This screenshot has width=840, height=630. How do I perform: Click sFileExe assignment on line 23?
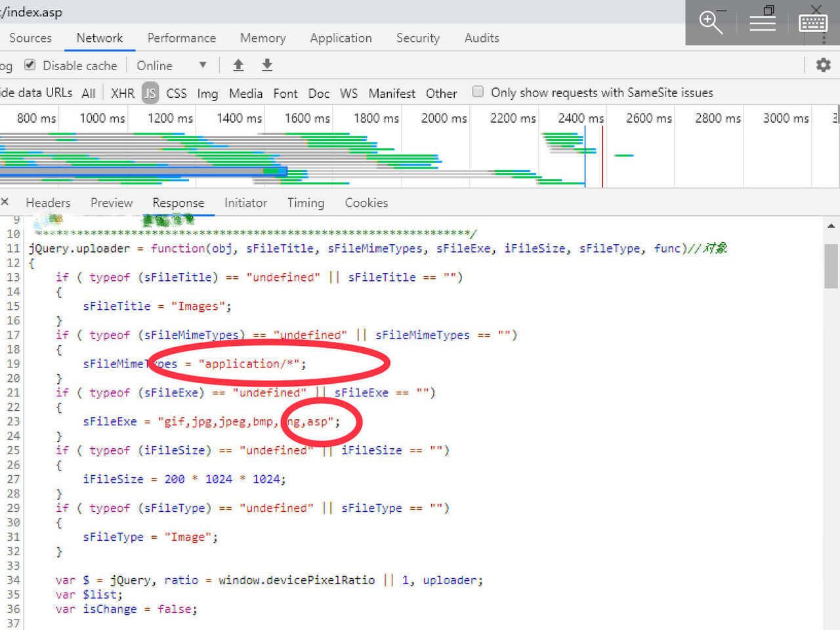pyautogui.click(x=211, y=421)
